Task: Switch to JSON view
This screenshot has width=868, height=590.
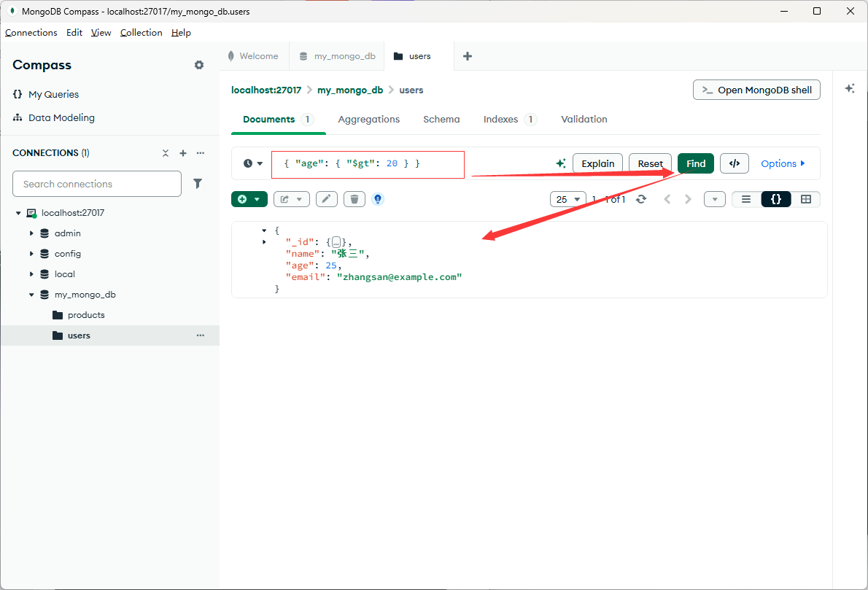Action: coord(776,199)
